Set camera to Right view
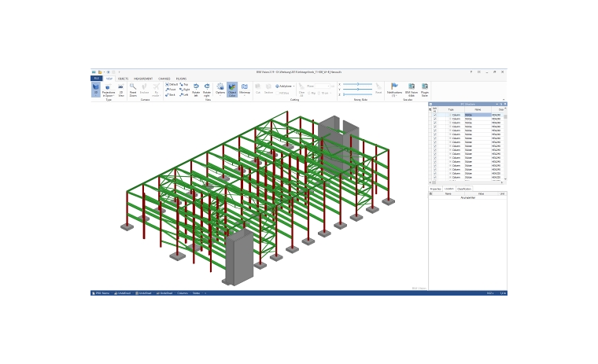 pyautogui.click(x=185, y=90)
